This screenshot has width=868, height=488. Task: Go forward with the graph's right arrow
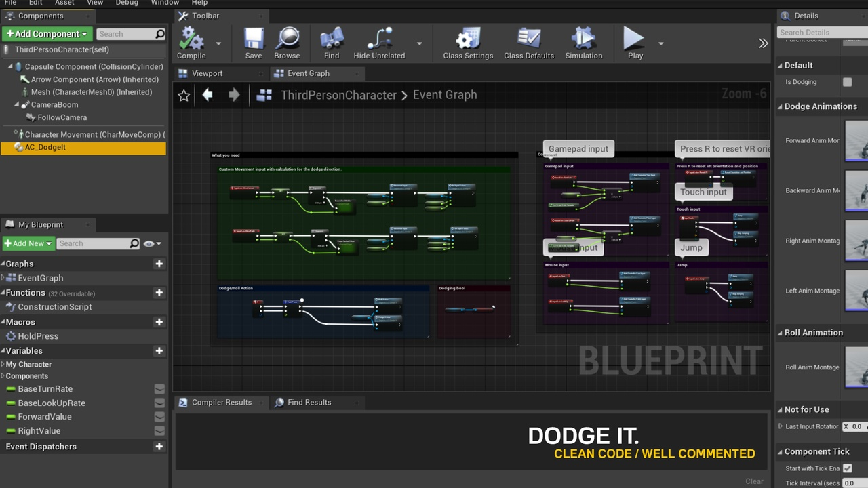click(234, 95)
